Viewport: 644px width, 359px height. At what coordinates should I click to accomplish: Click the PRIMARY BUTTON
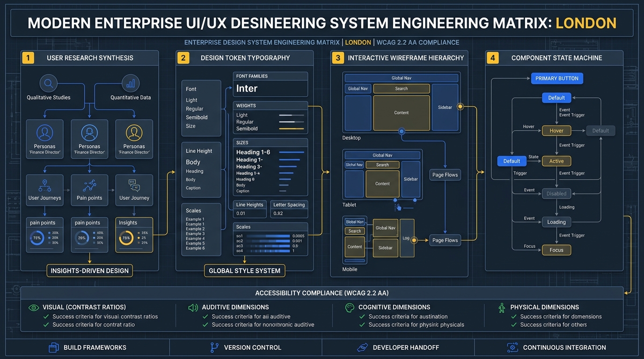[x=557, y=79]
